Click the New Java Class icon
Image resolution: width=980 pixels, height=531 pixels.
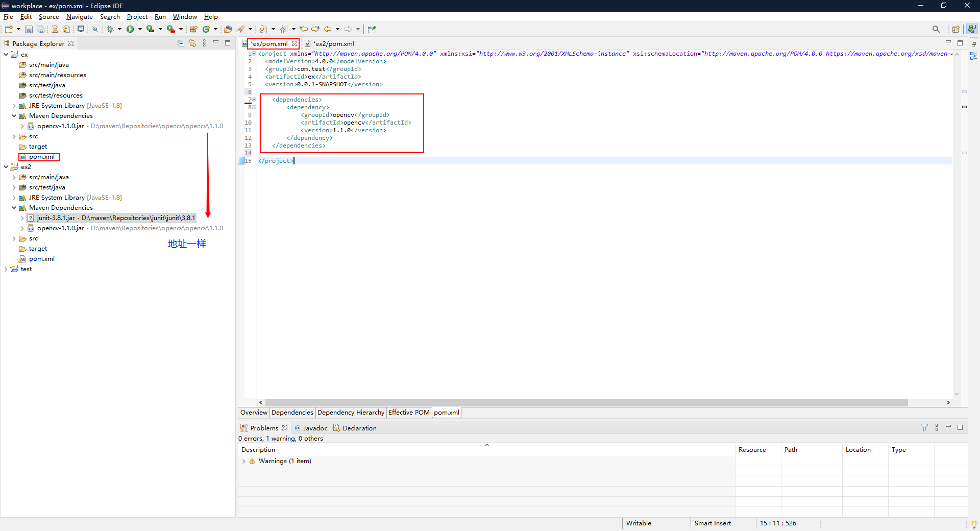(x=206, y=29)
